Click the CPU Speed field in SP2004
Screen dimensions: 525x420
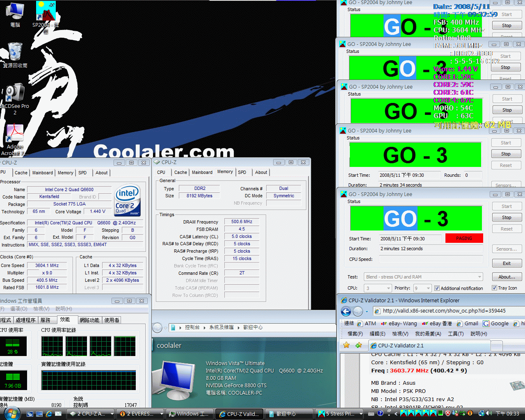click(431, 259)
